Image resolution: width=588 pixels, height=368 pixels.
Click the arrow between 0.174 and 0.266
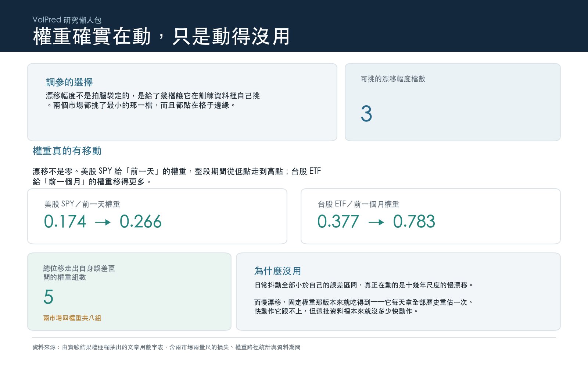click(x=103, y=222)
